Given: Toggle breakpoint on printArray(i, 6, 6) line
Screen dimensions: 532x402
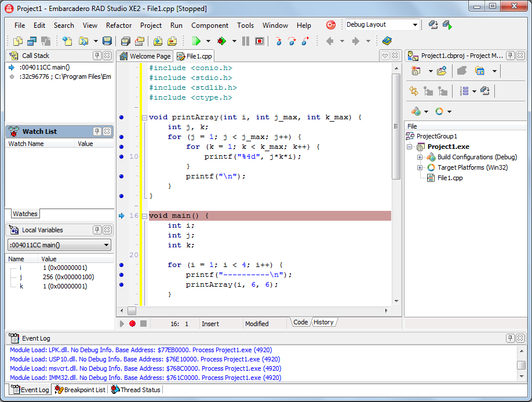Looking at the screenshot, I should [x=122, y=284].
